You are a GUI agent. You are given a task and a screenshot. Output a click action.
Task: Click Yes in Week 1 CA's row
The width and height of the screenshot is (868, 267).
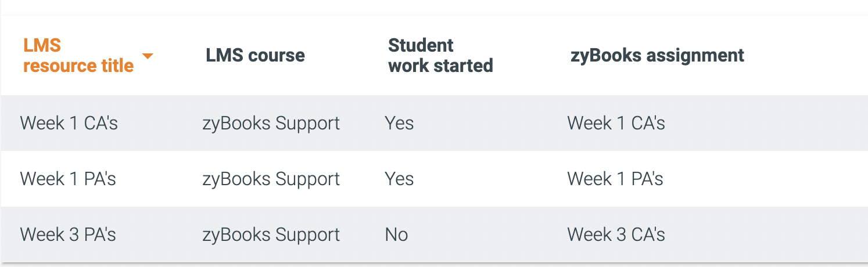coord(399,123)
